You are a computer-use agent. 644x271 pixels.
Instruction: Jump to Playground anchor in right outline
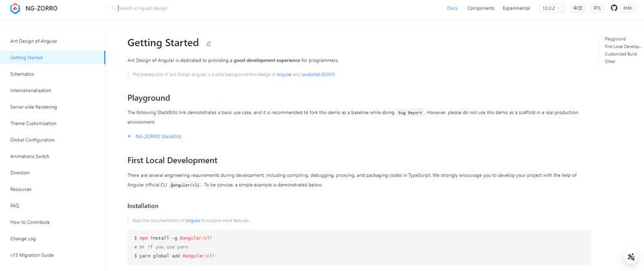click(x=615, y=39)
